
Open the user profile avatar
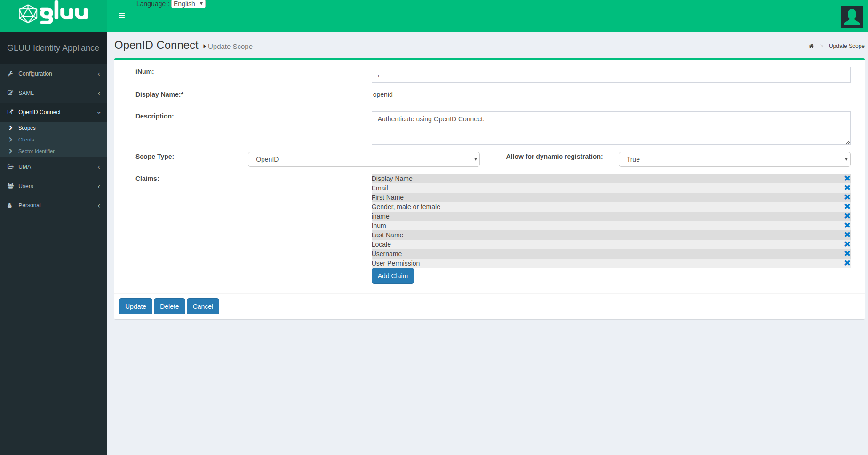[x=852, y=17]
